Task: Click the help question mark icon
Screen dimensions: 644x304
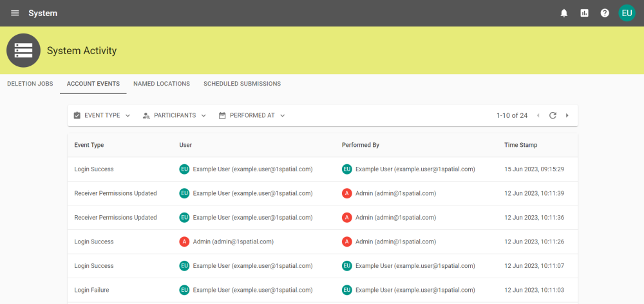Action: (x=605, y=13)
